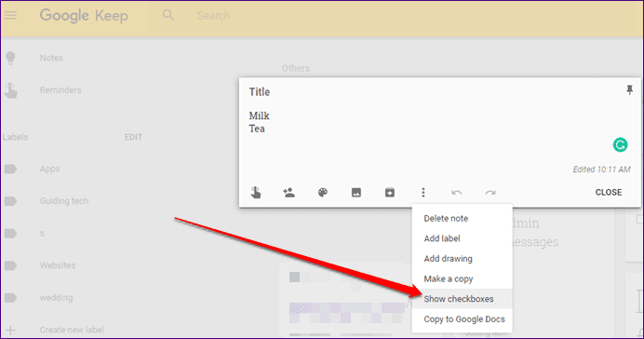Click the three-dot More menu icon

(423, 192)
